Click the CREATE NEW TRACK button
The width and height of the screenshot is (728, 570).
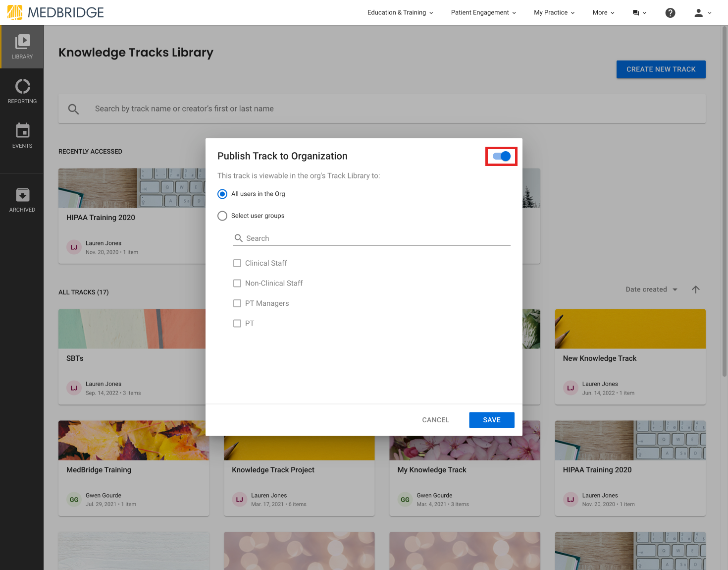661,69
